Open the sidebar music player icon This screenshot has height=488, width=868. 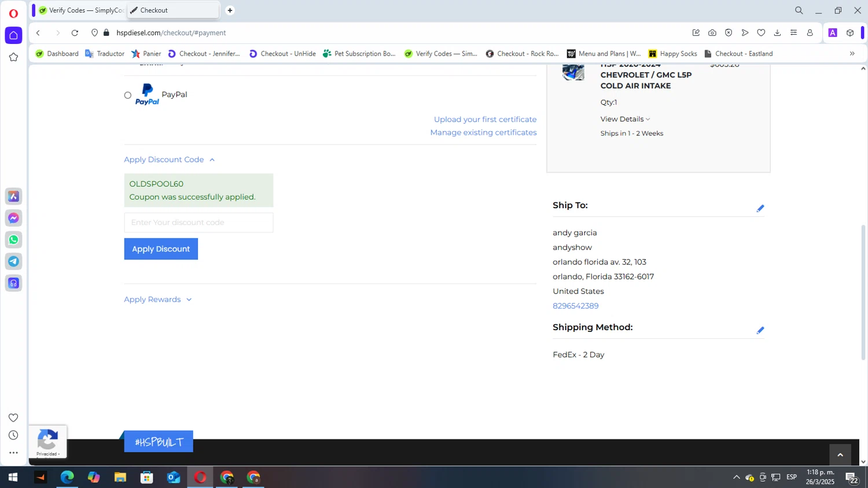click(13, 283)
